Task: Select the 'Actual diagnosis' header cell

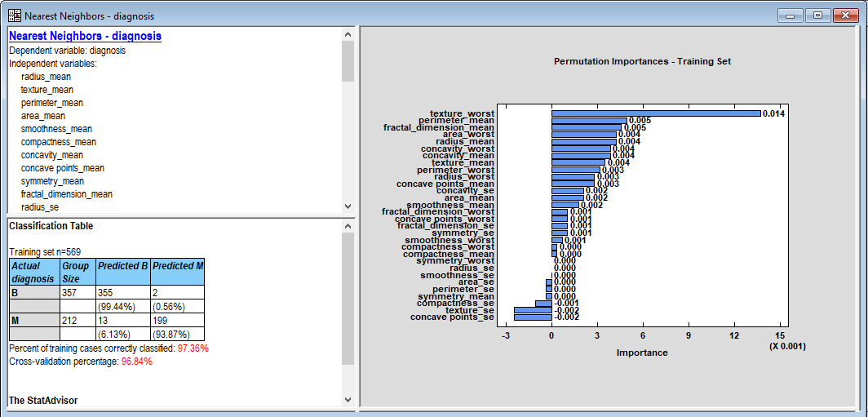Action: click(33, 272)
